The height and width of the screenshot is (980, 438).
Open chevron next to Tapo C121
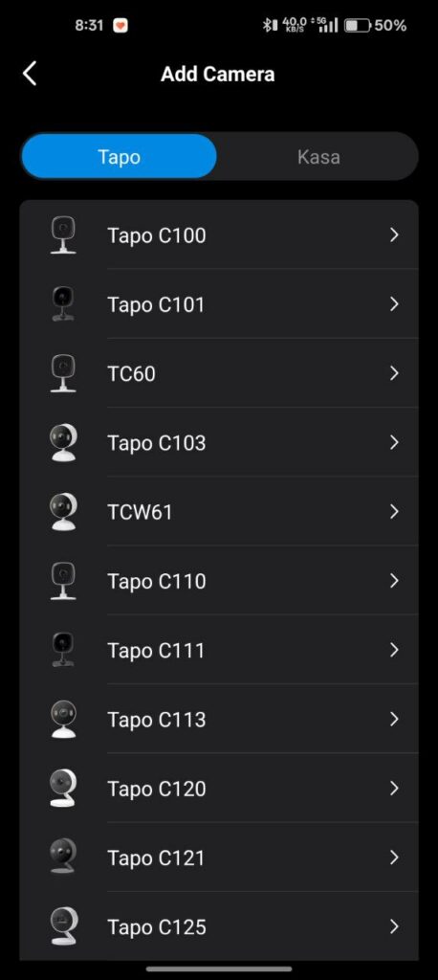click(394, 857)
